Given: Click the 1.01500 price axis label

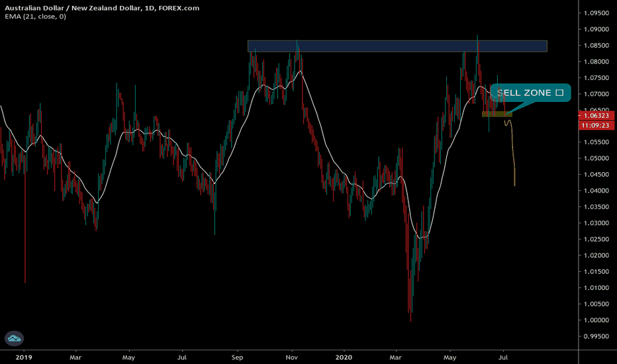Looking at the screenshot, I should [596, 271].
